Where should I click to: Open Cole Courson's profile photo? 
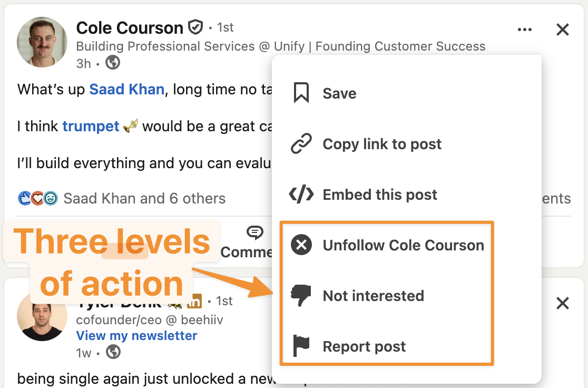42,42
